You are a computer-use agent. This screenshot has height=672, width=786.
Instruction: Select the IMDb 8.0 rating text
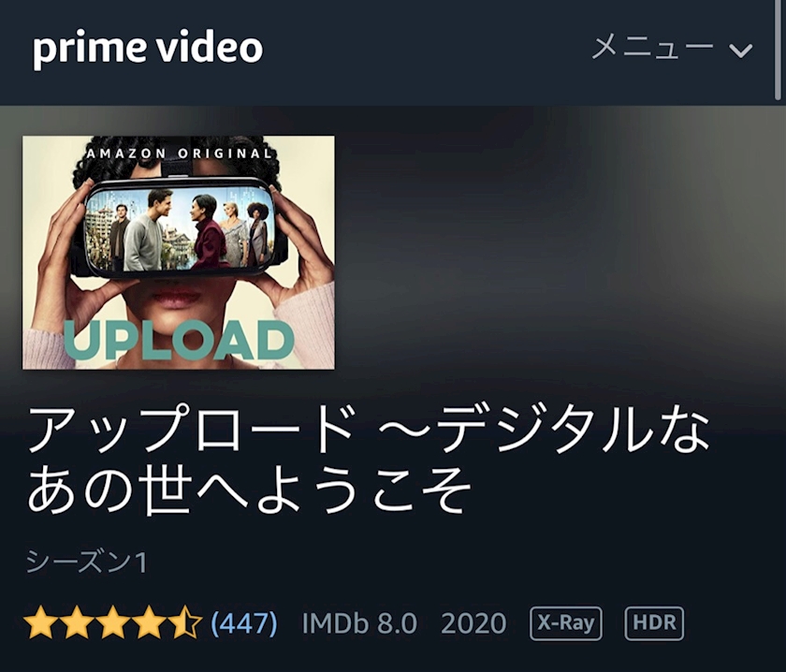click(359, 623)
